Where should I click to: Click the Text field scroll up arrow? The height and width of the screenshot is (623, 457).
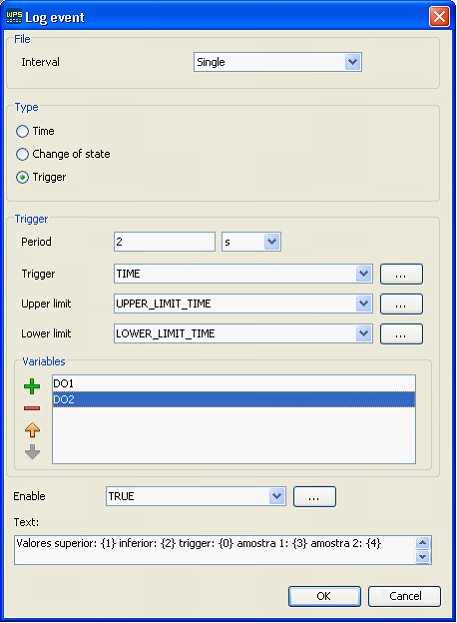[422, 542]
